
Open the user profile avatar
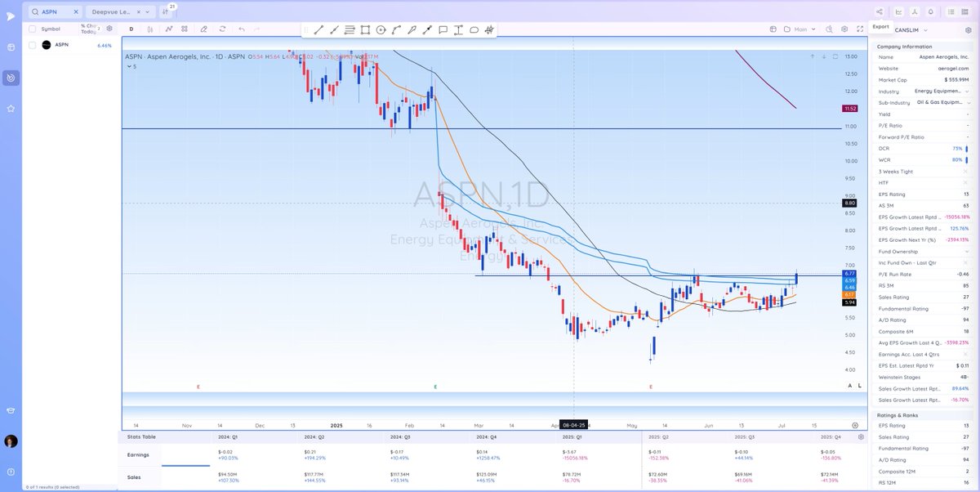[11, 441]
